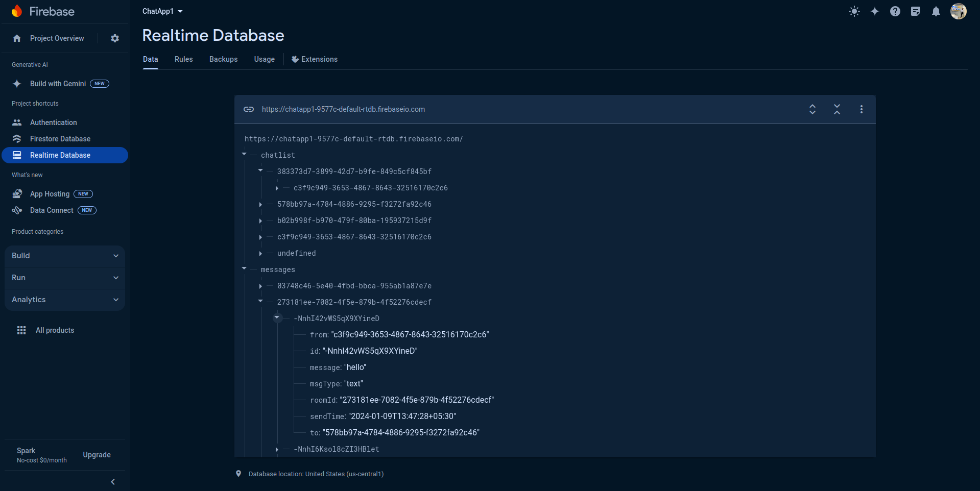
Task: Open All products
Action: point(55,330)
